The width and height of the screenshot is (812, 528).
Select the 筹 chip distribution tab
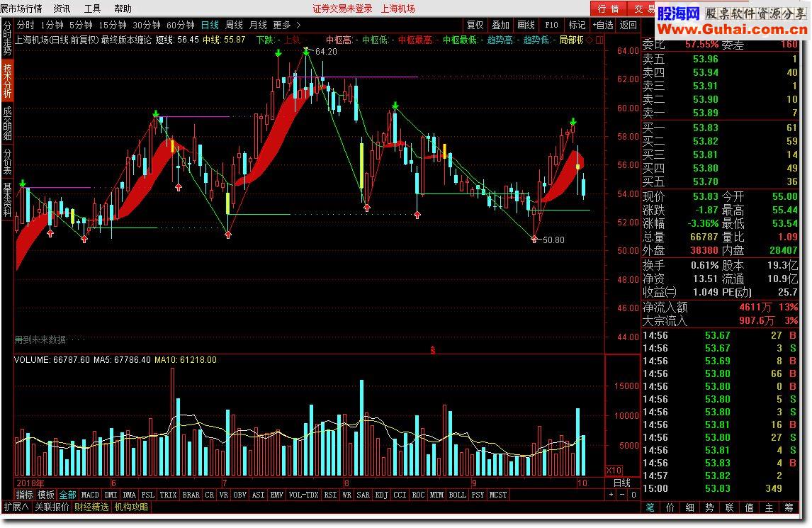tap(789, 507)
